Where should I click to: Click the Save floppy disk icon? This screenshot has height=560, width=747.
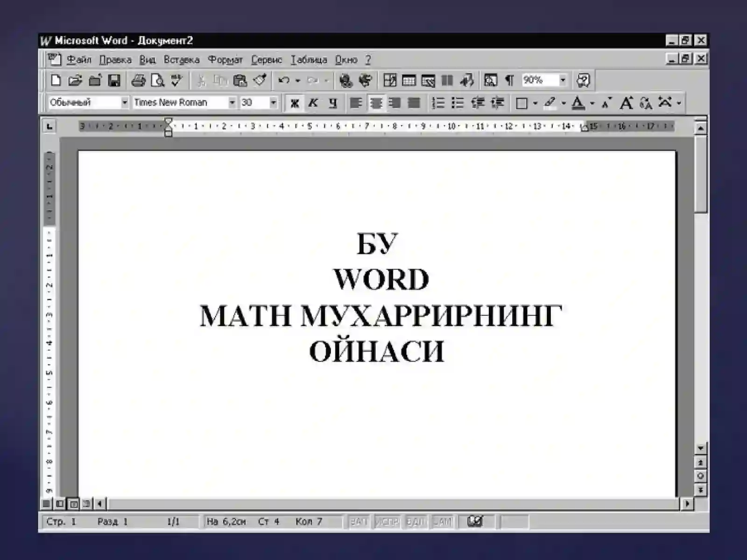(114, 80)
